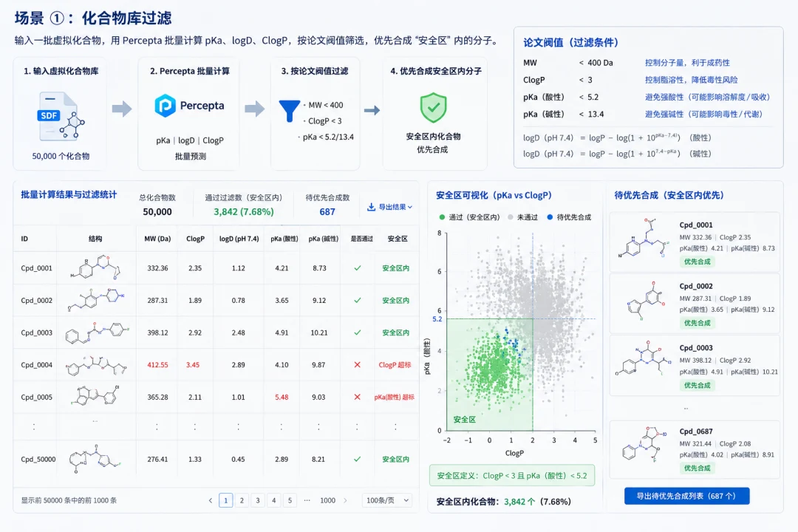Click 控制分子量，利于成药性 link text
The width and height of the screenshot is (798, 532).
coord(687,63)
